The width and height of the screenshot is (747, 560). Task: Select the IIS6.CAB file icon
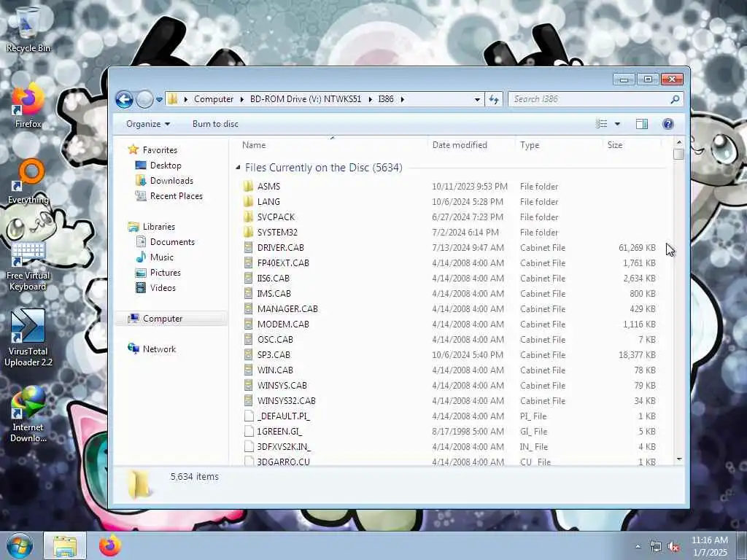pos(248,278)
